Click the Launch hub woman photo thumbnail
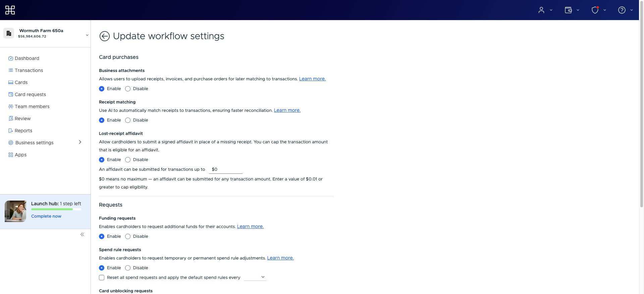This screenshot has height=294, width=644. pos(15,211)
